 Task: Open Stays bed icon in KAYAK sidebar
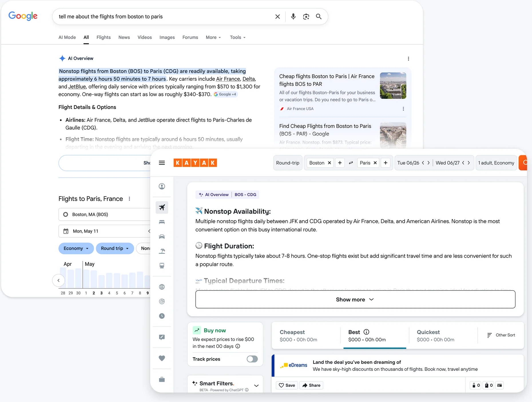coord(162,222)
